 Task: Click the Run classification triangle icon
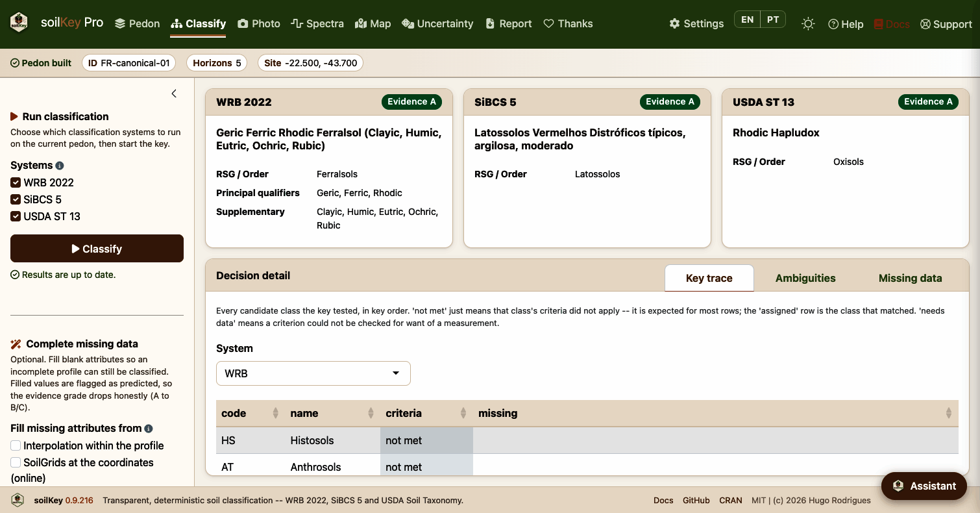[14, 117]
